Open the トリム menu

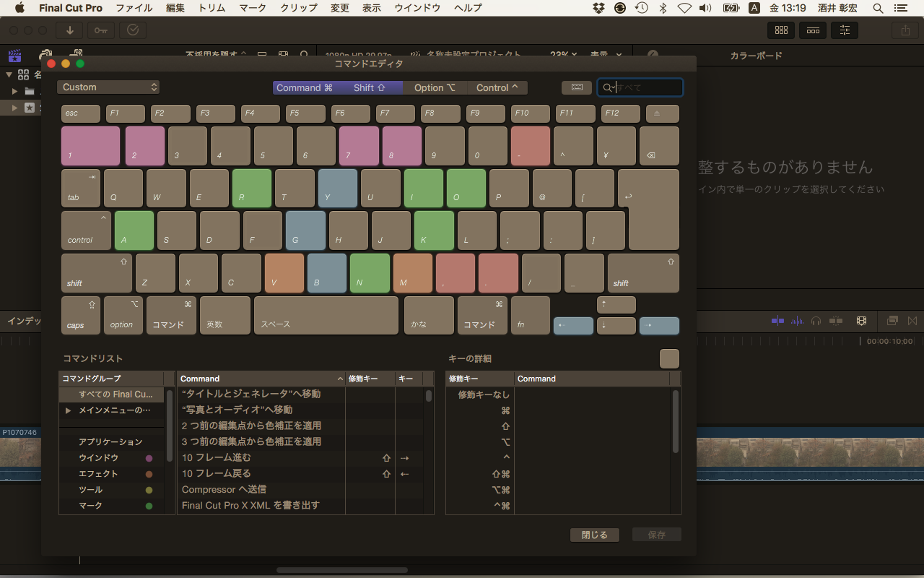pos(212,8)
